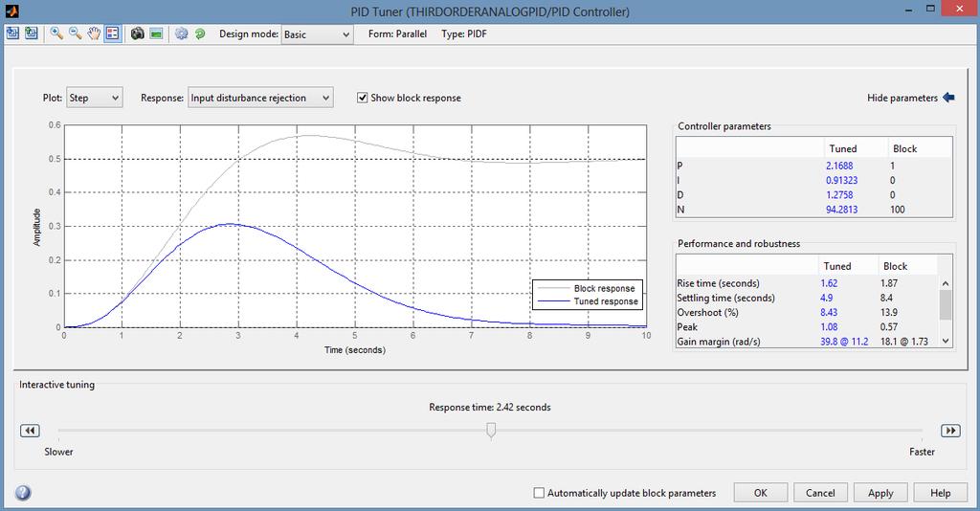Enable Automatically update block parameters checkbox
Viewport: 980px width, 511px height.
point(539,493)
